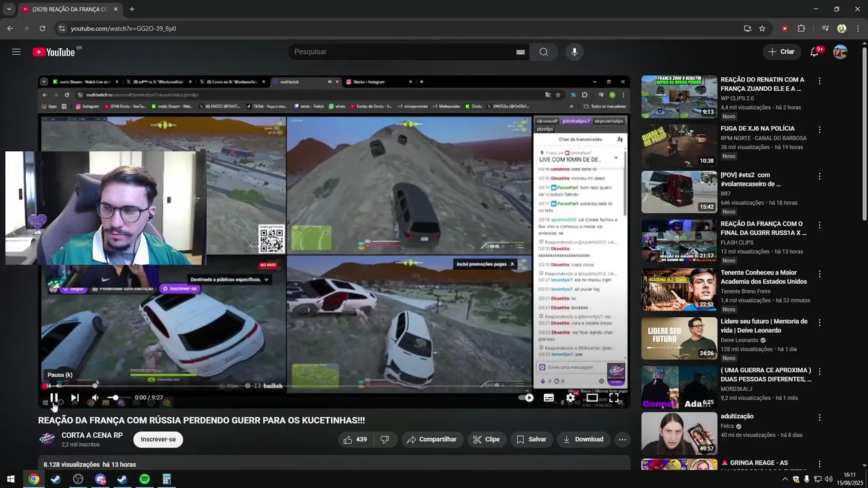Open options for REAÇÃO DO RENATIN video
This screenshot has height=488, width=868.
[x=819, y=81]
